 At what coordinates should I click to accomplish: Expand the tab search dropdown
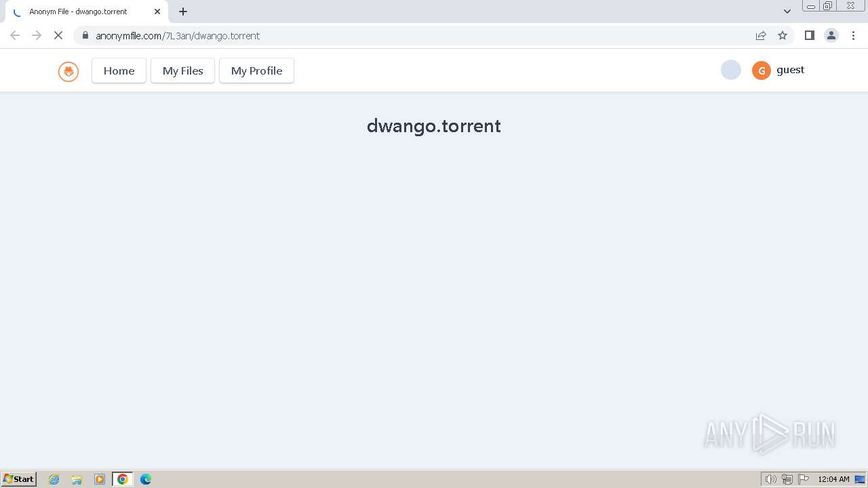[787, 12]
